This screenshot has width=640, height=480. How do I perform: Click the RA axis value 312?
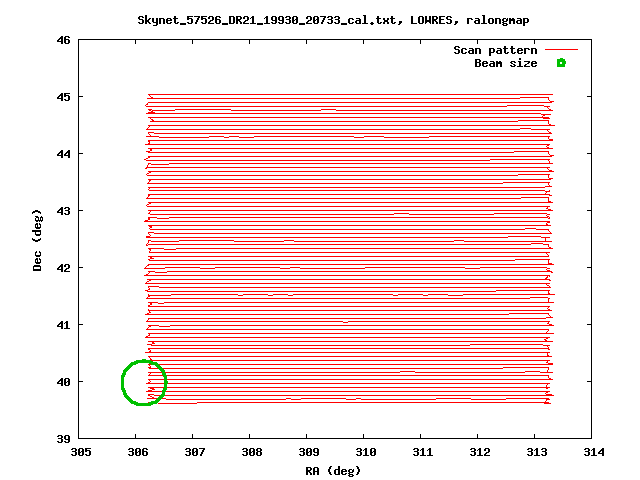click(x=480, y=452)
